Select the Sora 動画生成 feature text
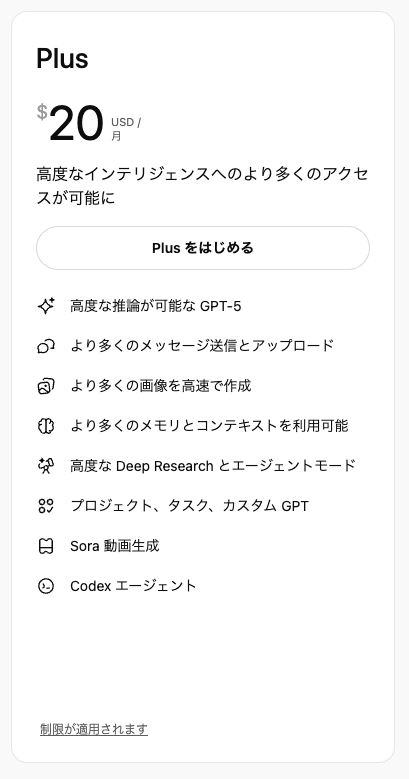 [115, 546]
